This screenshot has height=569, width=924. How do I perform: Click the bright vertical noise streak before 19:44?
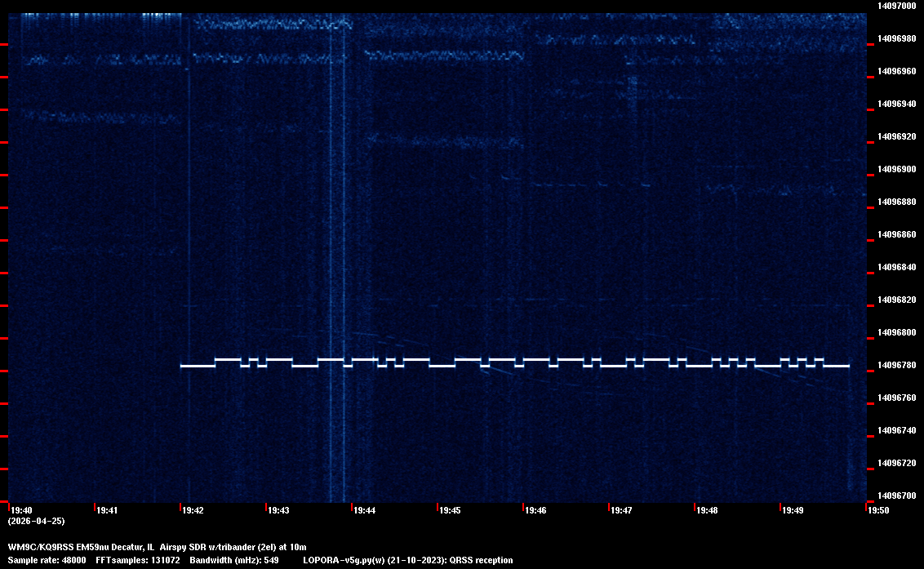point(331,245)
